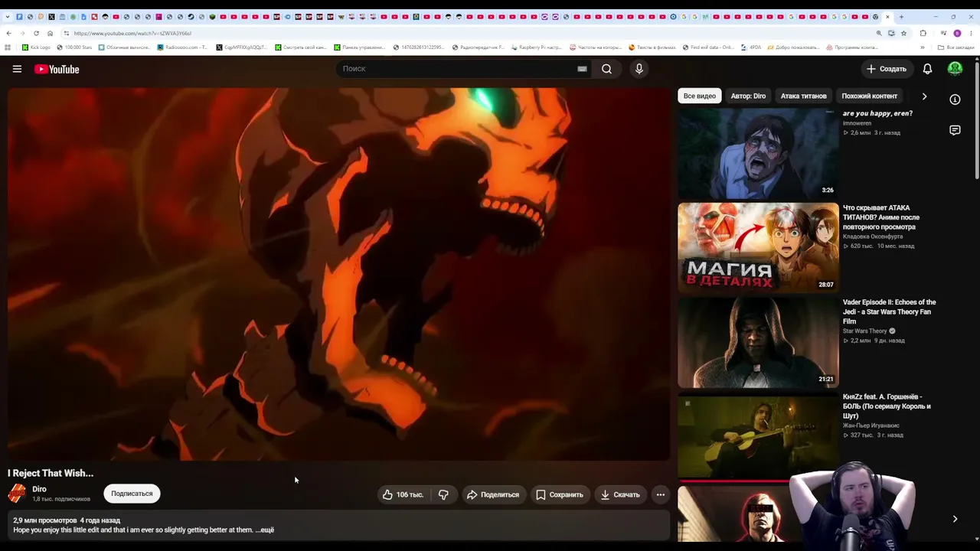Go back in the browser
The width and height of the screenshot is (980, 551).
click(x=8, y=33)
